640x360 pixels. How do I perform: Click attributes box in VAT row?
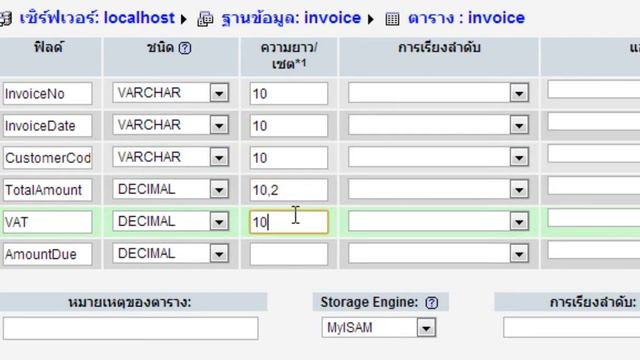(x=593, y=218)
